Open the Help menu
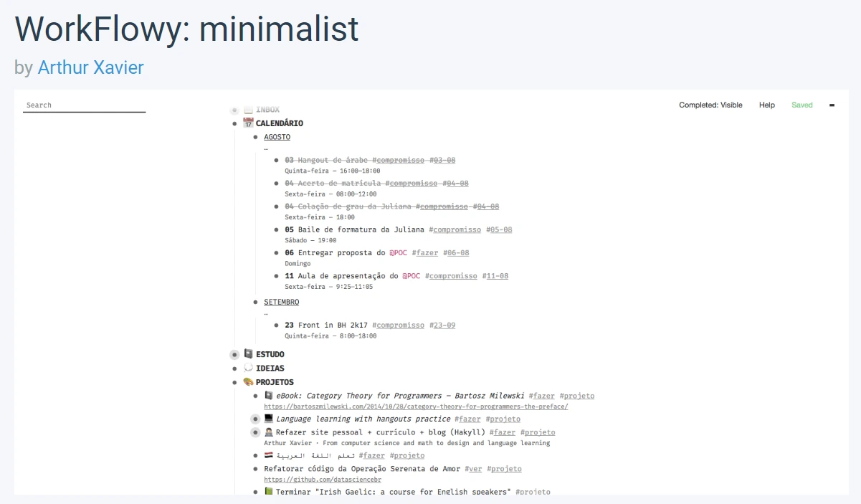The width and height of the screenshot is (861, 504). click(x=767, y=105)
